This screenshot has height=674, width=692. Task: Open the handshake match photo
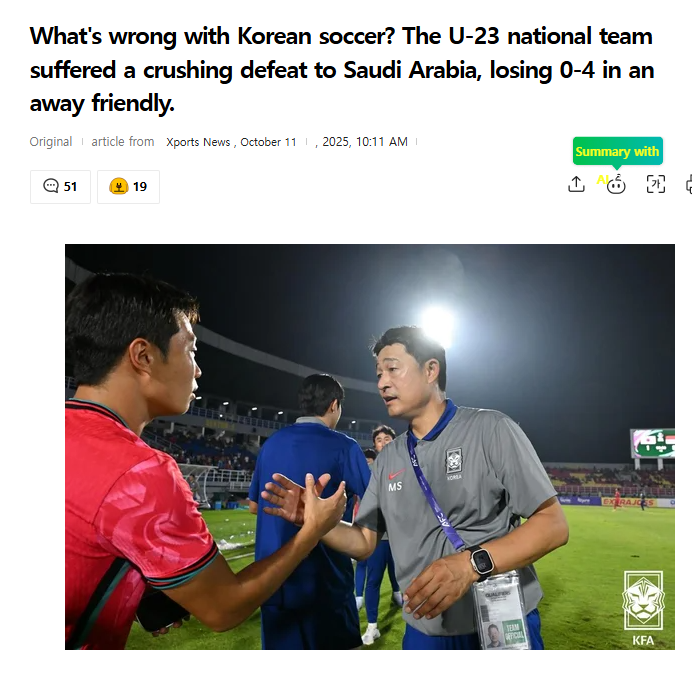370,447
